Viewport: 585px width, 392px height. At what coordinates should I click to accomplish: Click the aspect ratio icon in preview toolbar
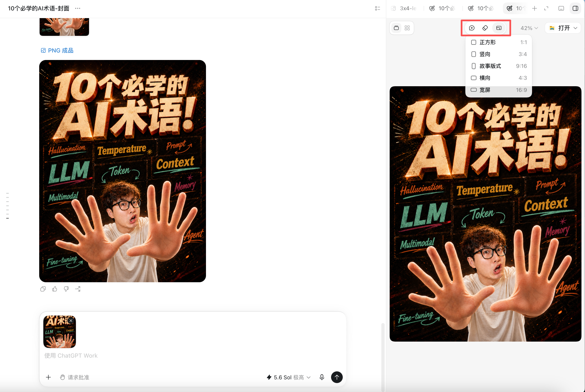[x=499, y=28]
